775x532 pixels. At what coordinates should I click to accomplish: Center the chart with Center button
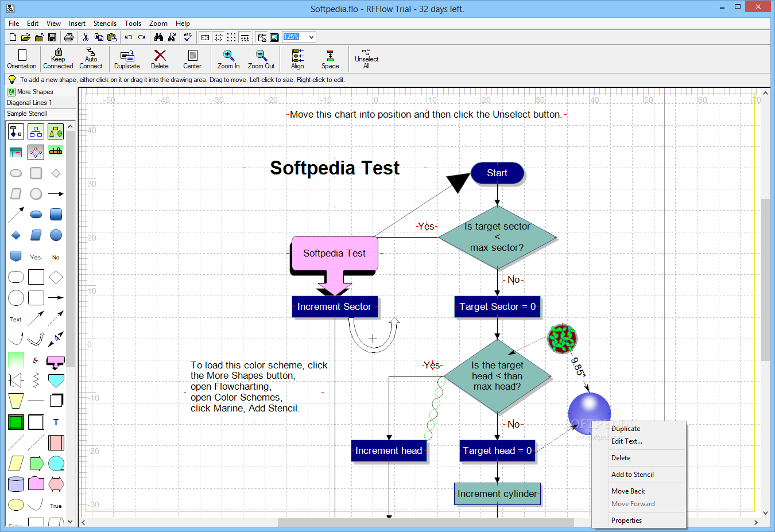click(192, 59)
